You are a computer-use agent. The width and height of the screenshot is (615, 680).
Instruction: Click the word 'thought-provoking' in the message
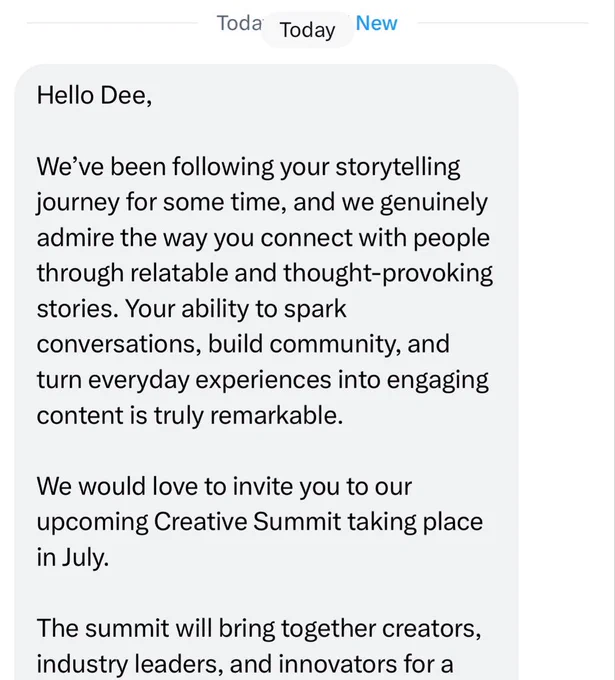click(388, 274)
